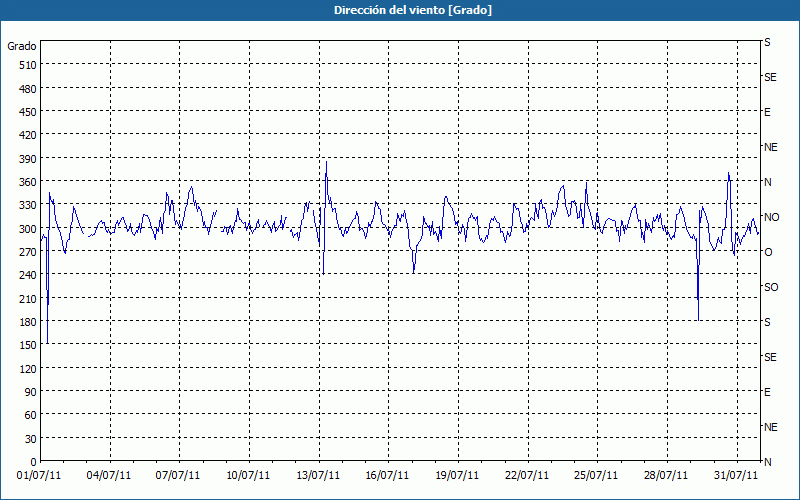800x500 pixels.
Task: Pick the SE compass label level with 480
Action: click(770, 78)
